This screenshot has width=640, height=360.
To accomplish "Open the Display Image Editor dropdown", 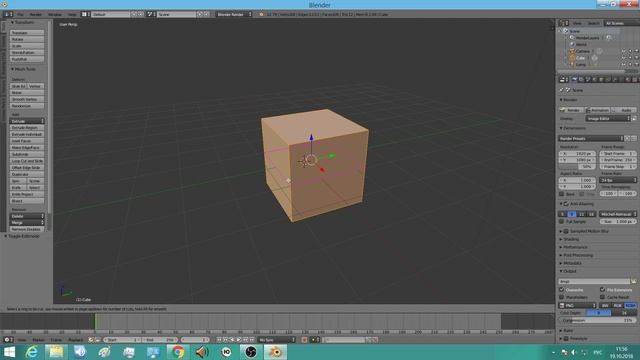I will click(608, 118).
